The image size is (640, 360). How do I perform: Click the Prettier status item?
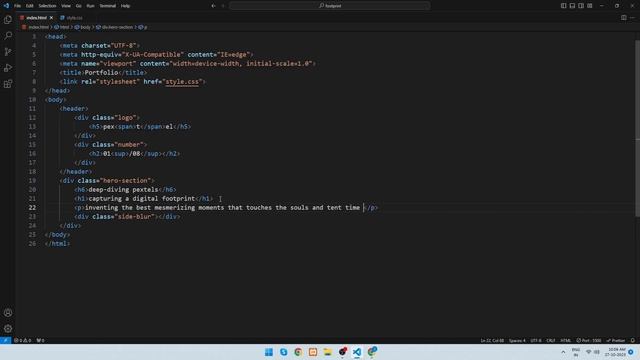(x=616, y=340)
